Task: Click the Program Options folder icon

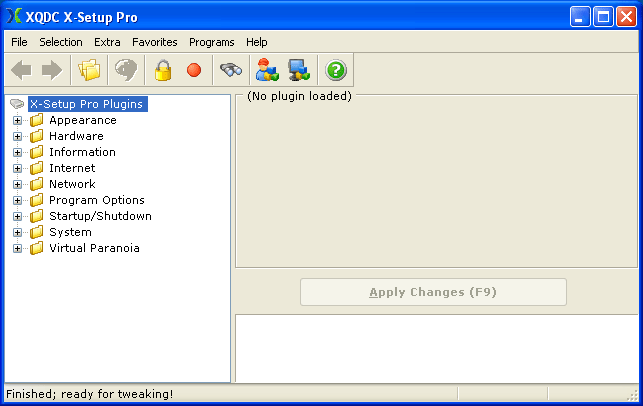Action: [36, 200]
